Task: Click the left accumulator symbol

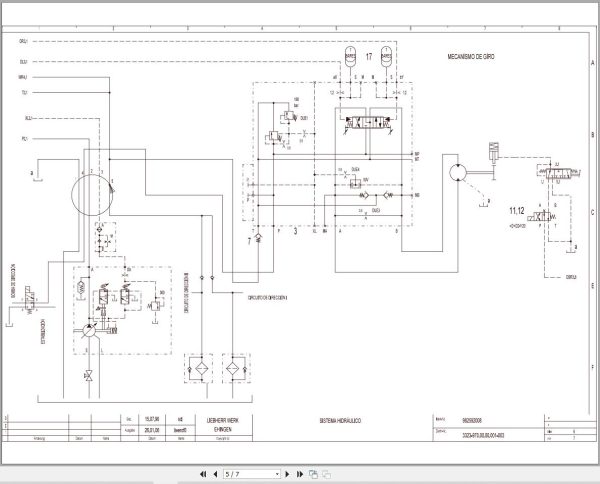Action: (x=350, y=56)
